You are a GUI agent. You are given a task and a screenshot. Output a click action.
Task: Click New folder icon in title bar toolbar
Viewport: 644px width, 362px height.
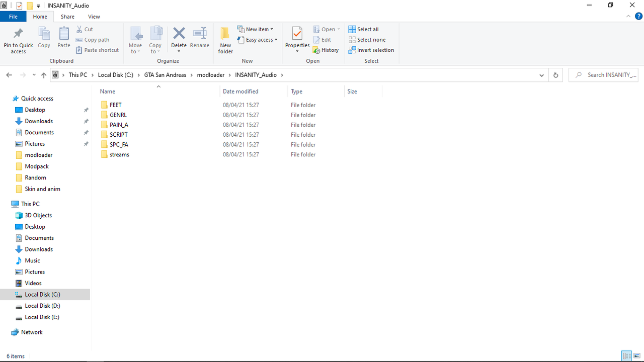pyautogui.click(x=30, y=6)
